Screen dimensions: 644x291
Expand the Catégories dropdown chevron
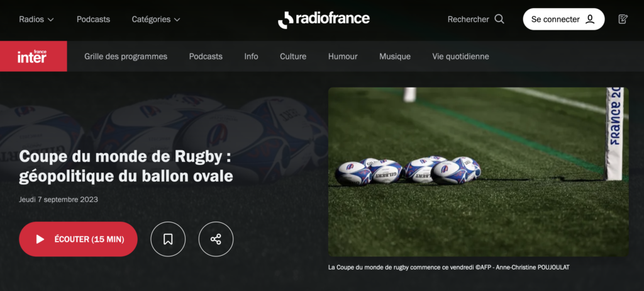(177, 20)
